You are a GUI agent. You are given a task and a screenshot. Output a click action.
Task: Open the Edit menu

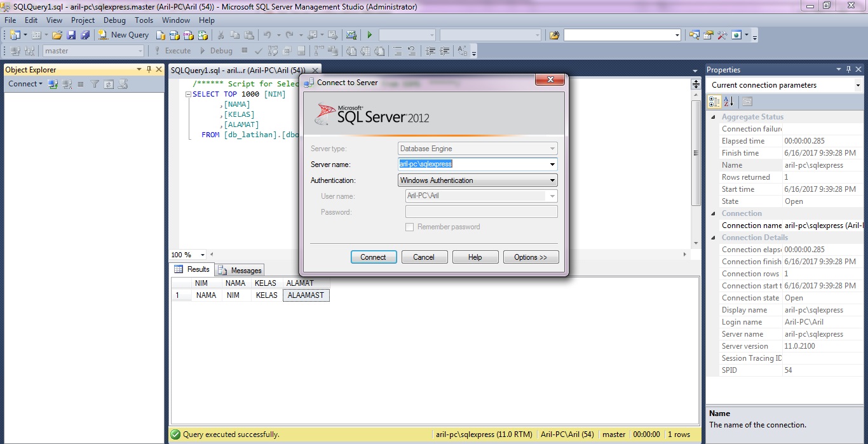[x=31, y=20]
